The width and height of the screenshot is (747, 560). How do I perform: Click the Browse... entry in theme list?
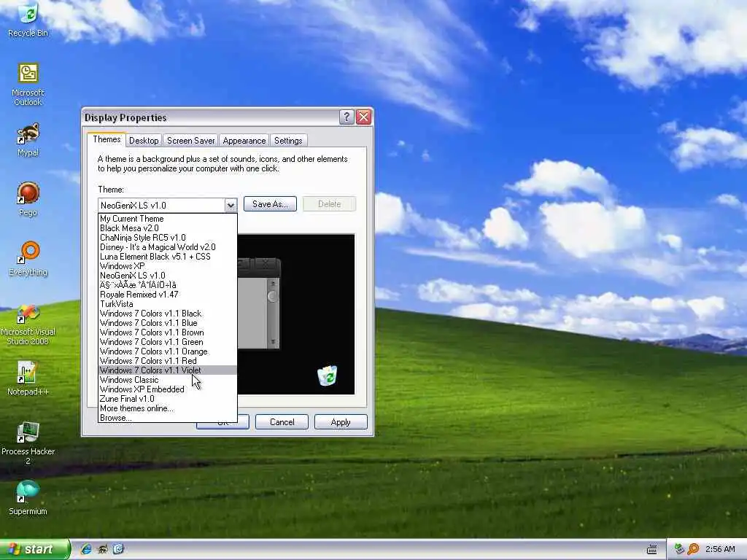168,418
